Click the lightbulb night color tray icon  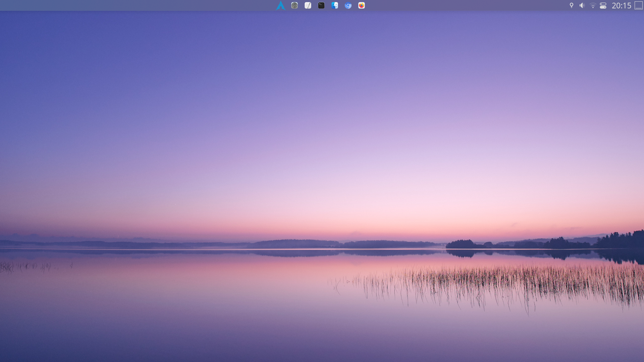tap(572, 5)
